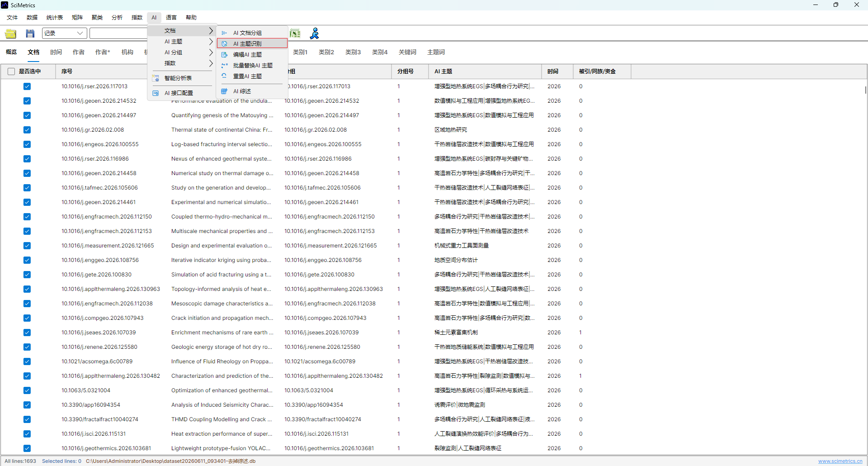Uncheck checkbox for 10.1016/j.engeos.2026.100555
The image size is (868, 466).
(x=27, y=144)
